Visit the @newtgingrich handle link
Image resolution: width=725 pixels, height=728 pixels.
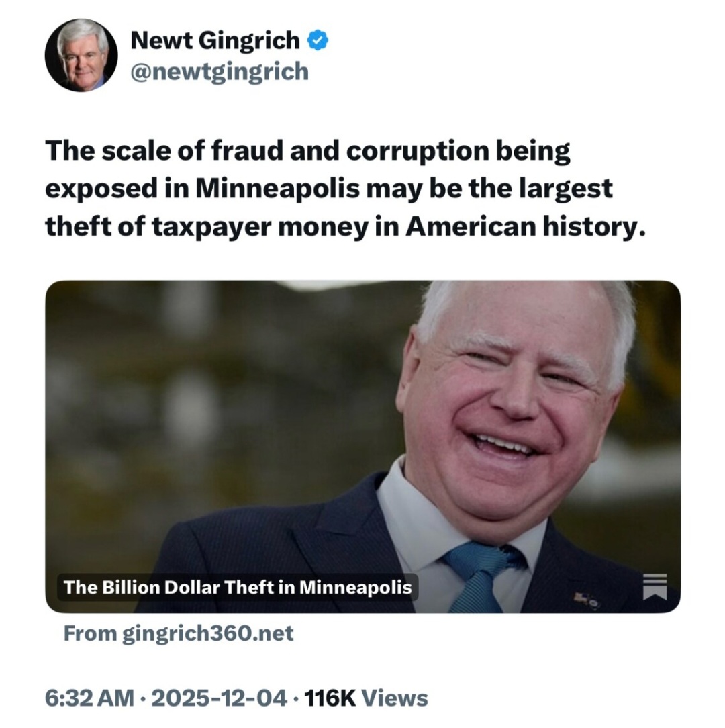click(x=220, y=71)
